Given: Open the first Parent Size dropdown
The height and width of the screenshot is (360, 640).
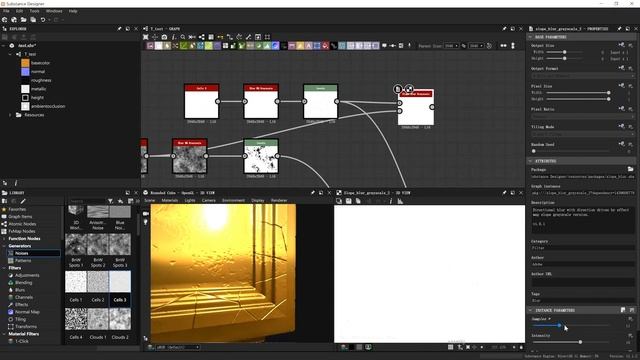Looking at the screenshot, I should click(x=451, y=46).
